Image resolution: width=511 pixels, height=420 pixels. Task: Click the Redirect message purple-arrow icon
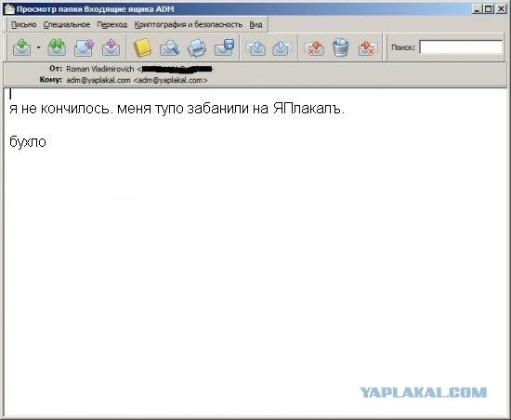(111, 47)
